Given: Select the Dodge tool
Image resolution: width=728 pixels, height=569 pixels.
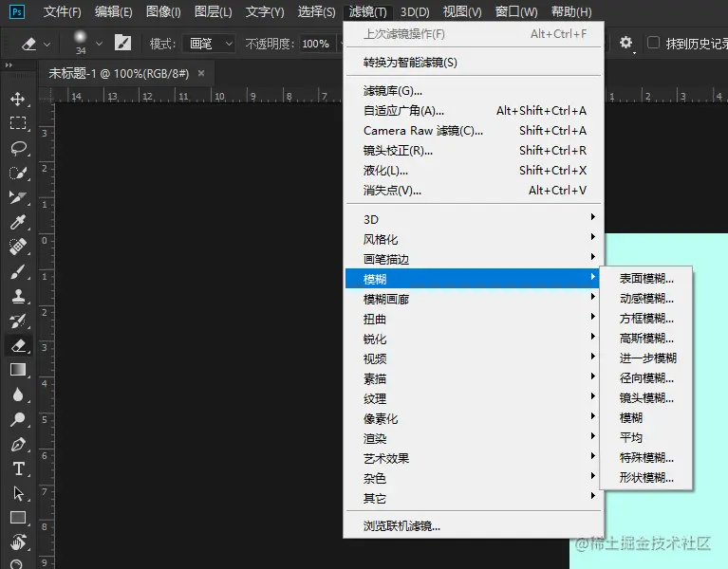Looking at the screenshot, I should tap(18, 419).
